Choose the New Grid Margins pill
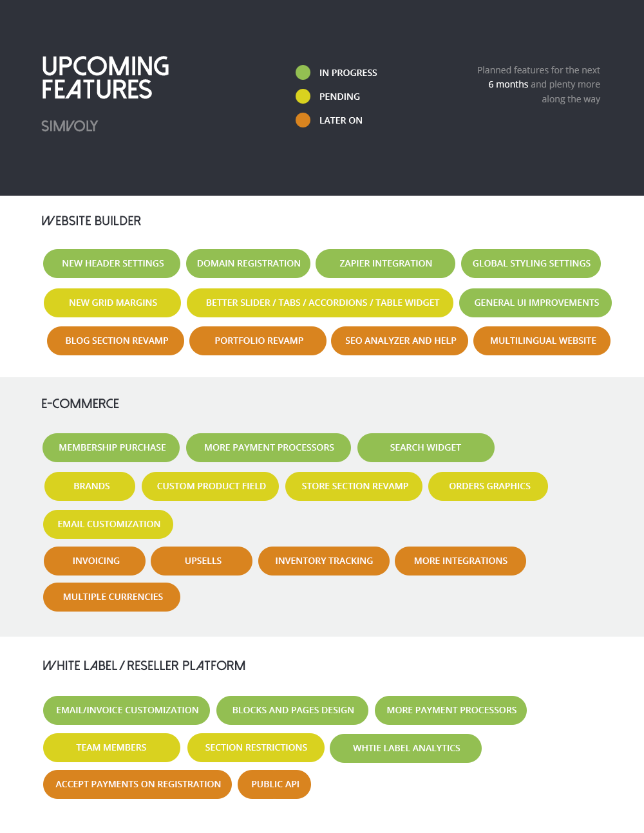The width and height of the screenshot is (644, 833). 112,303
